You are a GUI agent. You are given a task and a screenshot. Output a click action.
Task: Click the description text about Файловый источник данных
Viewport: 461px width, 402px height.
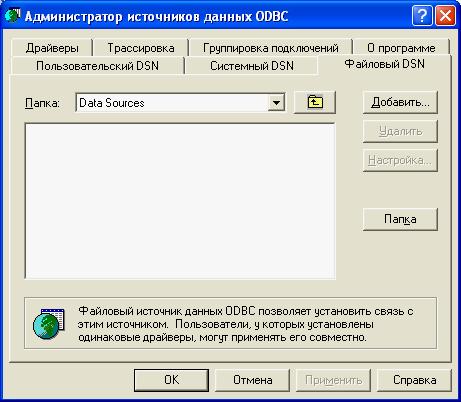[246, 324]
